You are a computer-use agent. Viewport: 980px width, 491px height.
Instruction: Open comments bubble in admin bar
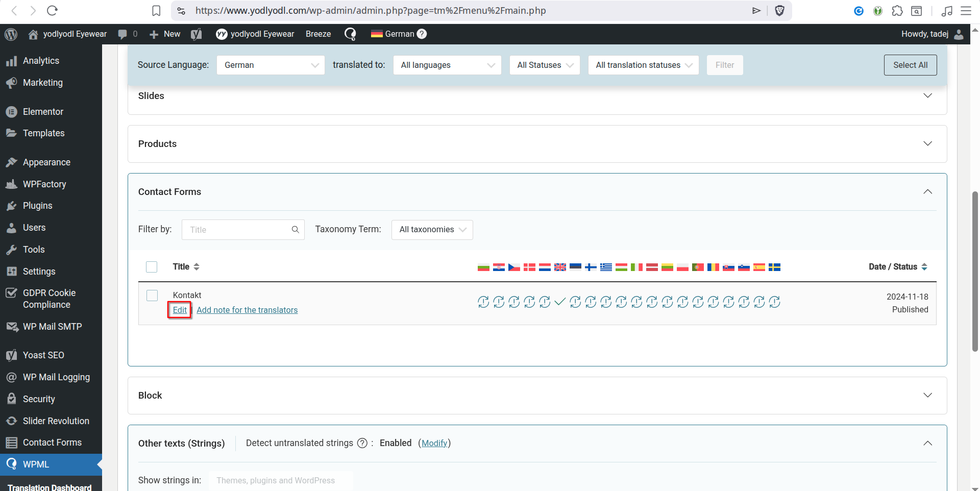tap(122, 34)
